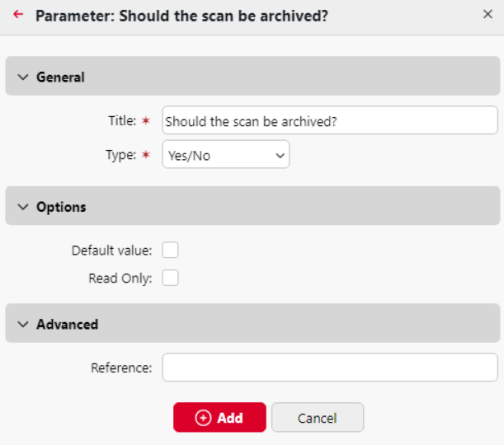Click the Cancel button
504x445 pixels.
318,418
